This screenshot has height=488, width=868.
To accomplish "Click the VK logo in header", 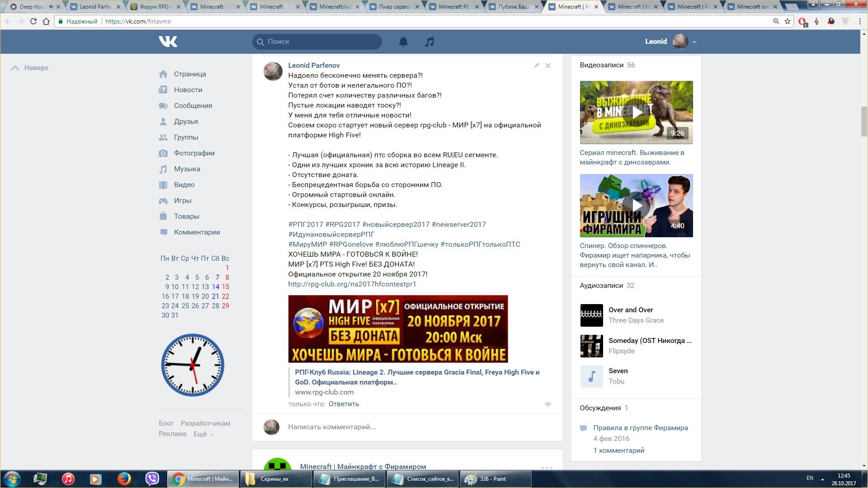I will (x=168, y=42).
